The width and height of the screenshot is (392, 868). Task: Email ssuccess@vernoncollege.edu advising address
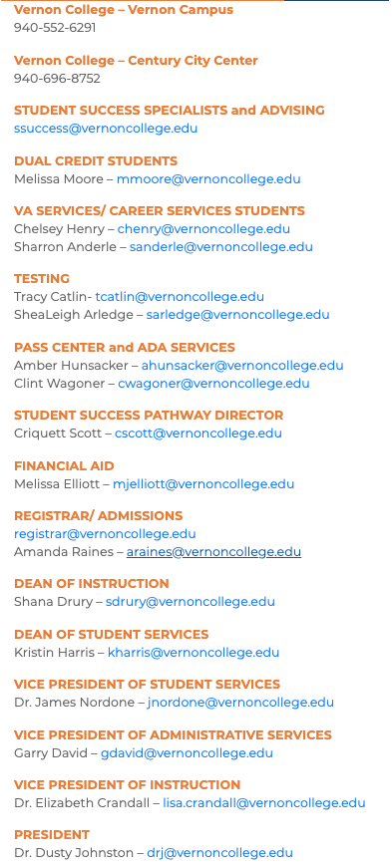pyautogui.click(x=106, y=129)
